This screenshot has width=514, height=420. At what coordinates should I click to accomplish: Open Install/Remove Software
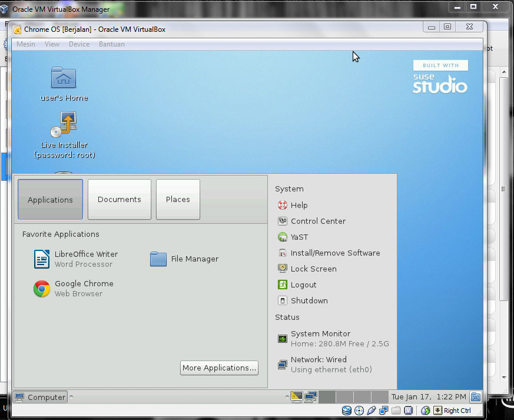[x=329, y=253]
